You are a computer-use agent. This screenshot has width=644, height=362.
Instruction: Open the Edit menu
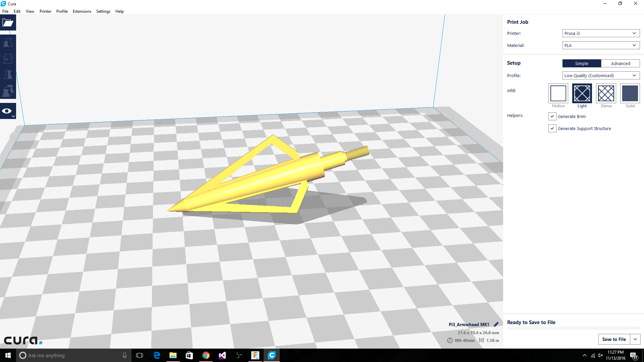pos(17,11)
